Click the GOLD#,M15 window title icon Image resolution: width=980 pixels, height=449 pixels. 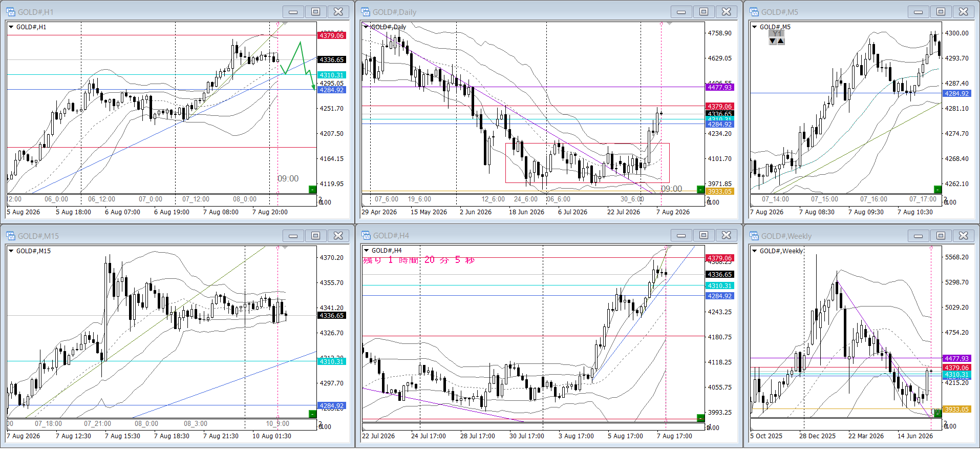pos(10,236)
